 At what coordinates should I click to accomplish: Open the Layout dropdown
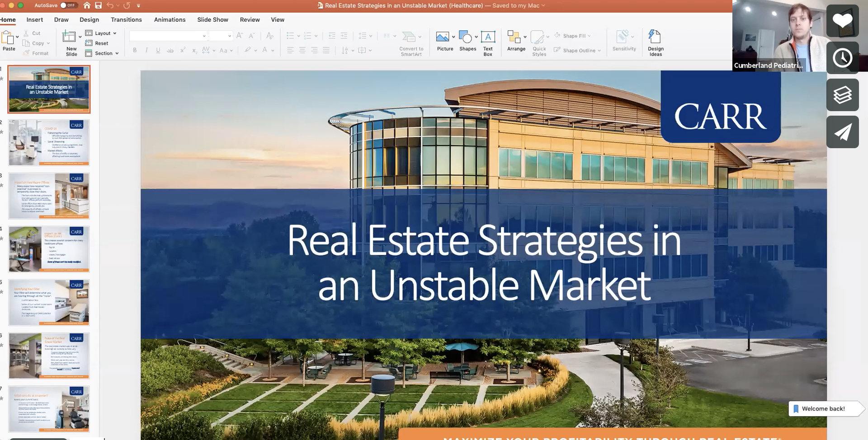(x=101, y=33)
